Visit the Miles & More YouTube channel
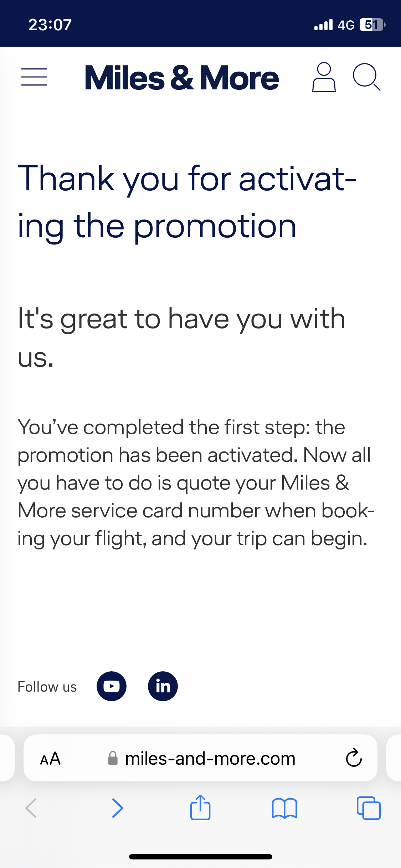This screenshot has width=401, height=868. [x=112, y=686]
